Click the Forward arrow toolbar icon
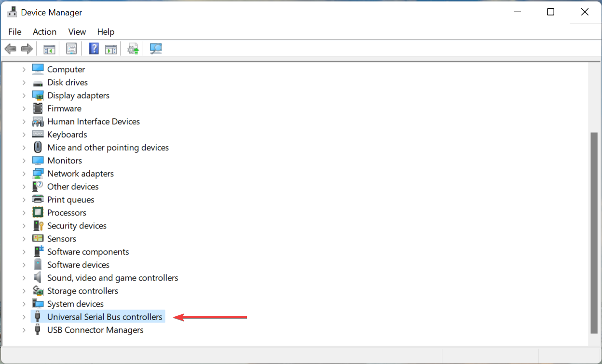Screen dimensions: 602x364 (27, 49)
